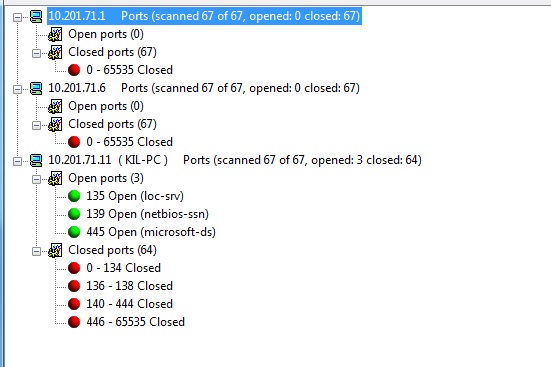This screenshot has width=551, height=367.
Task: Click the red dot beside 446 - 65535 Closed
Action: pyautogui.click(x=74, y=322)
